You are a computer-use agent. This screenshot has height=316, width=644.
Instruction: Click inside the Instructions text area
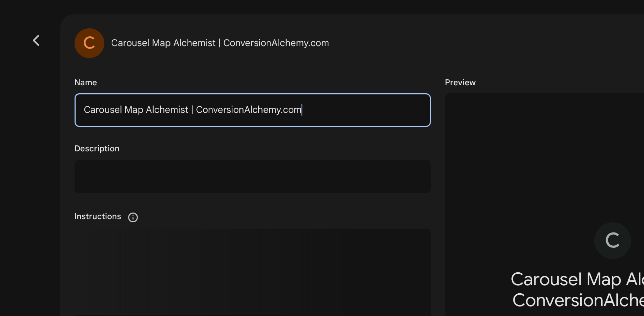pos(252,272)
